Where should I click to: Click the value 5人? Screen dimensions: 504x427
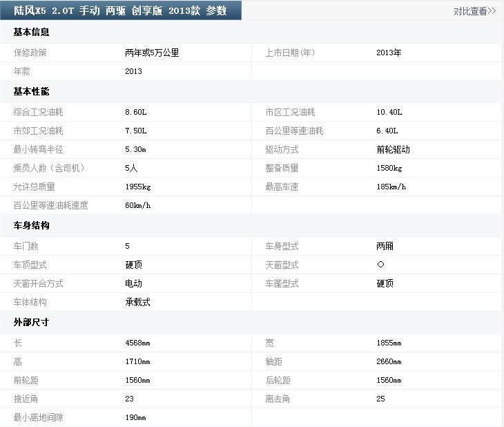coord(131,169)
